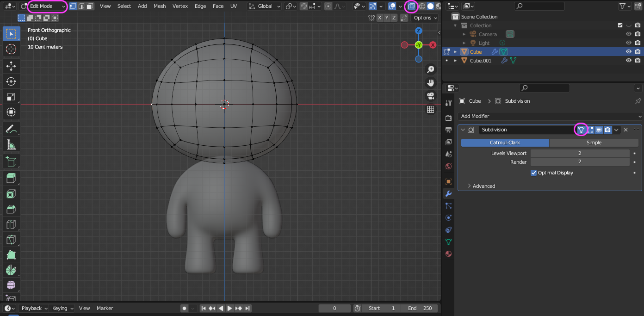Select the Move tool in toolbar
This screenshot has height=316, width=644.
coord(11,65)
